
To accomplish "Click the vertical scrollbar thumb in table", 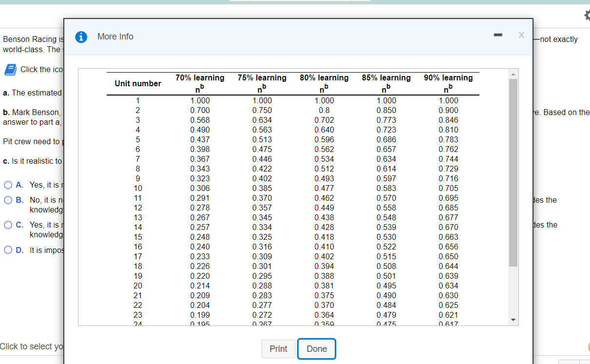I will tap(513, 172).
